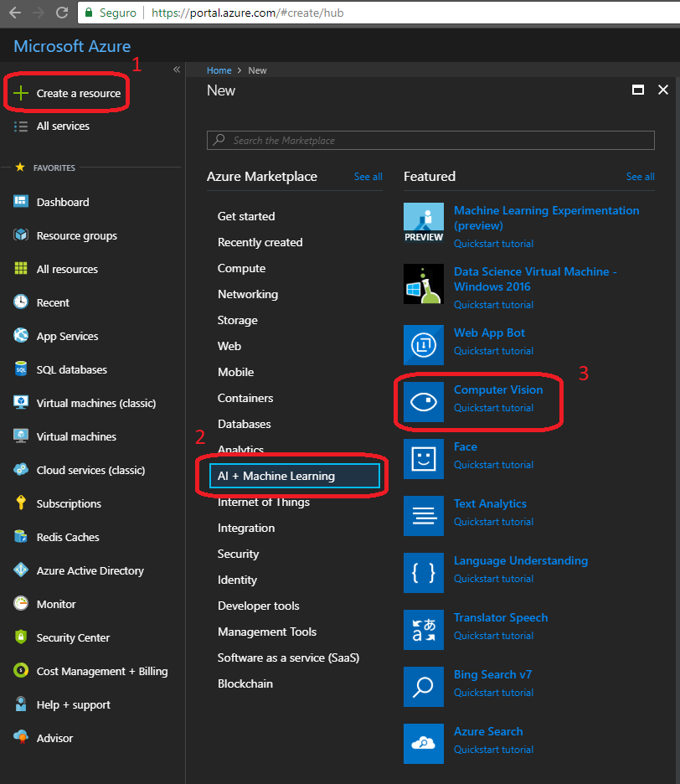Screen dimensions: 680x784
Task: Open Data Science Virtual Machine icon
Action: click(x=423, y=285)
